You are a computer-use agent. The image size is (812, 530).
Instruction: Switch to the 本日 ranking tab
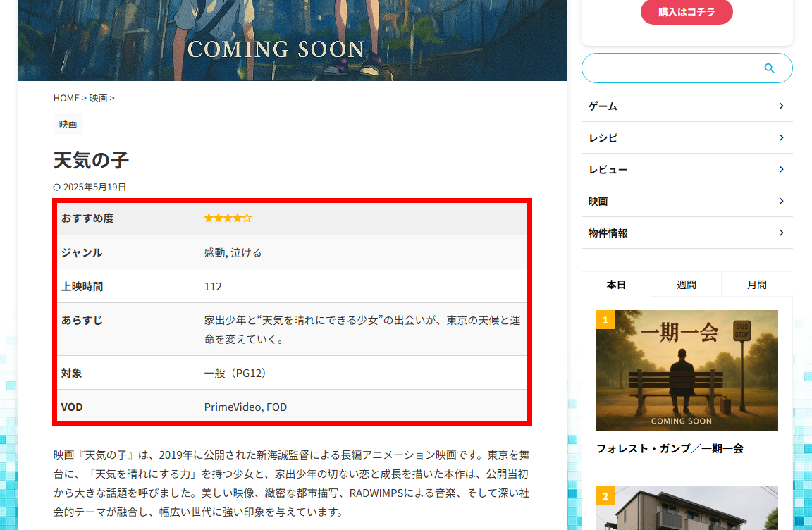coord(616,284)
